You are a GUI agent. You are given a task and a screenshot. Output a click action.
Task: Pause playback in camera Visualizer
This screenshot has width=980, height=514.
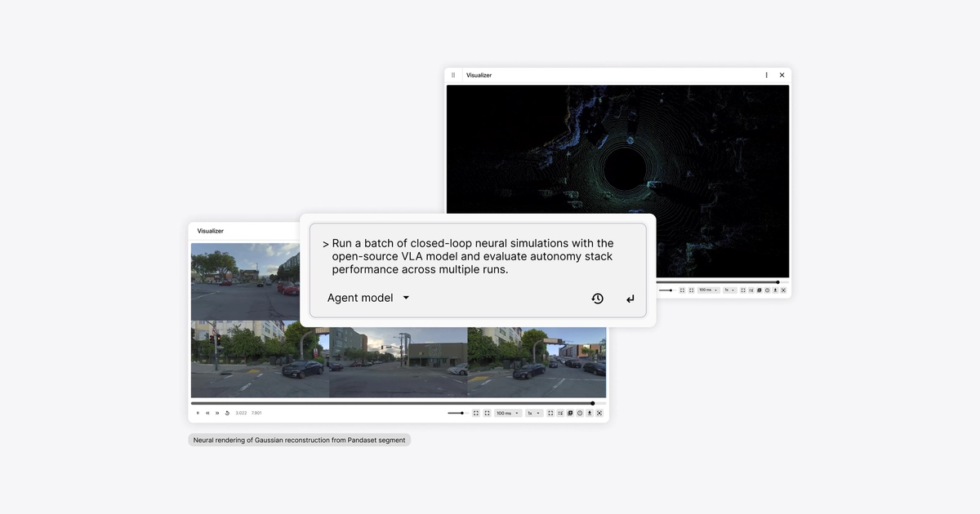coord(198,413)
